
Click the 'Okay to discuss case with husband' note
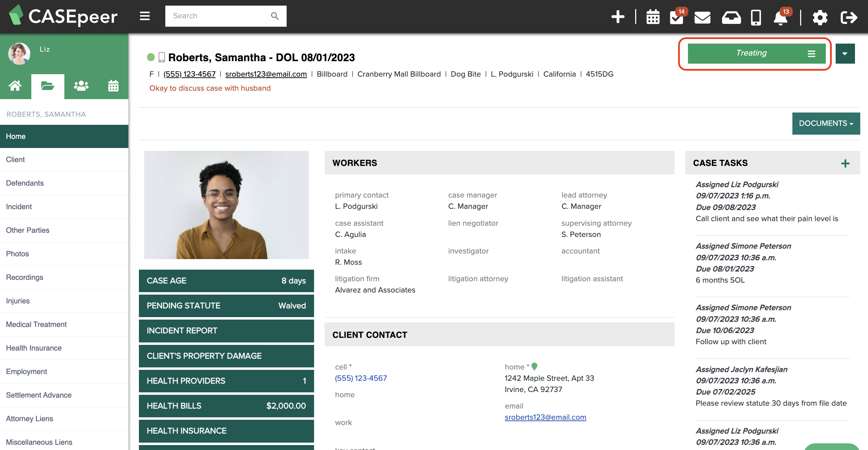point(210,88)
